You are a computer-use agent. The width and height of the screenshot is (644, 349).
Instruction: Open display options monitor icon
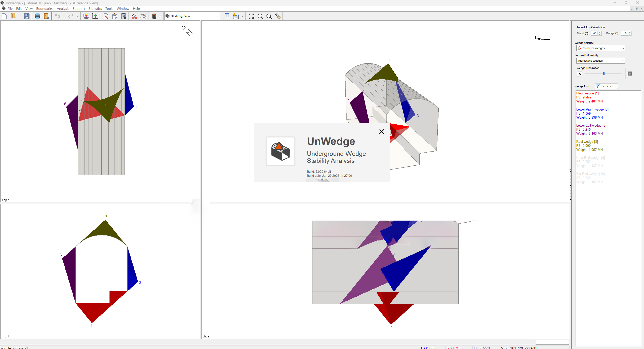(x=86, y=16)
